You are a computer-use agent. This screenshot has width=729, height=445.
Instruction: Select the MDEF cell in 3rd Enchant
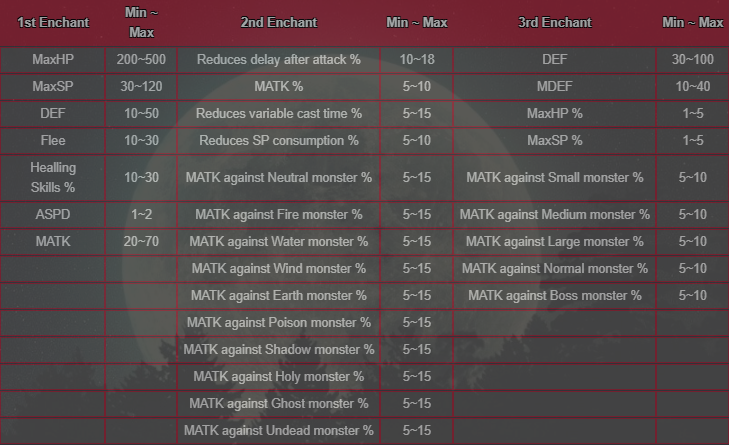pos(554,86)
